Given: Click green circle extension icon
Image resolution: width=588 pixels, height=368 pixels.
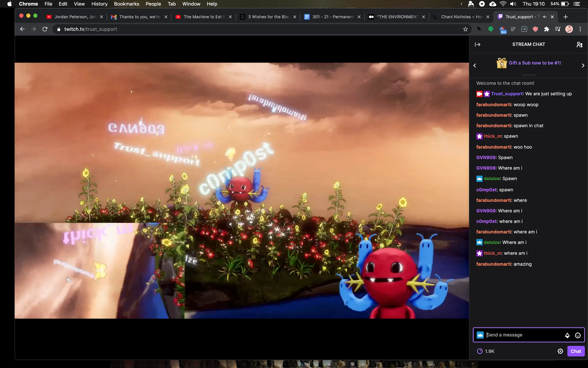Looking at the screenshot, I should (491, 29).
